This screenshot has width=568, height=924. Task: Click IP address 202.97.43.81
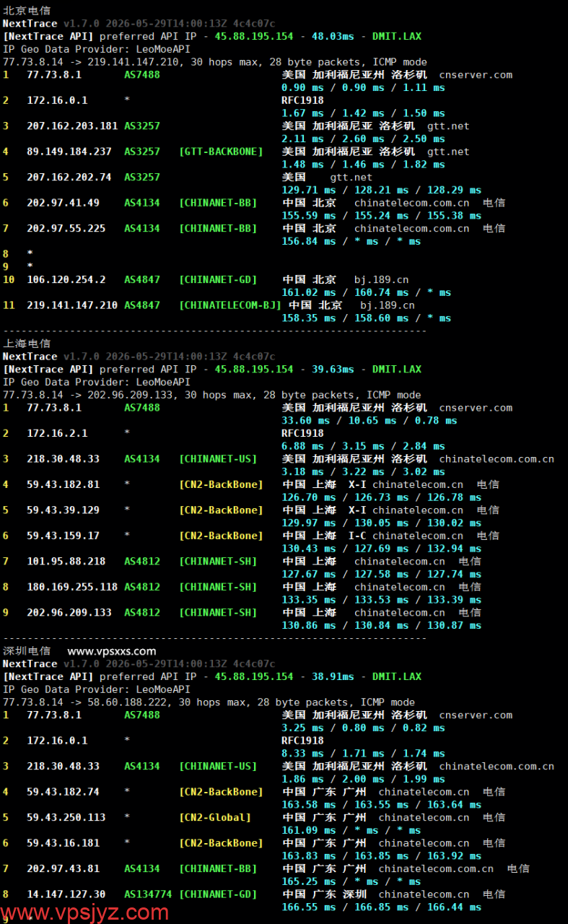pos(64,868)
